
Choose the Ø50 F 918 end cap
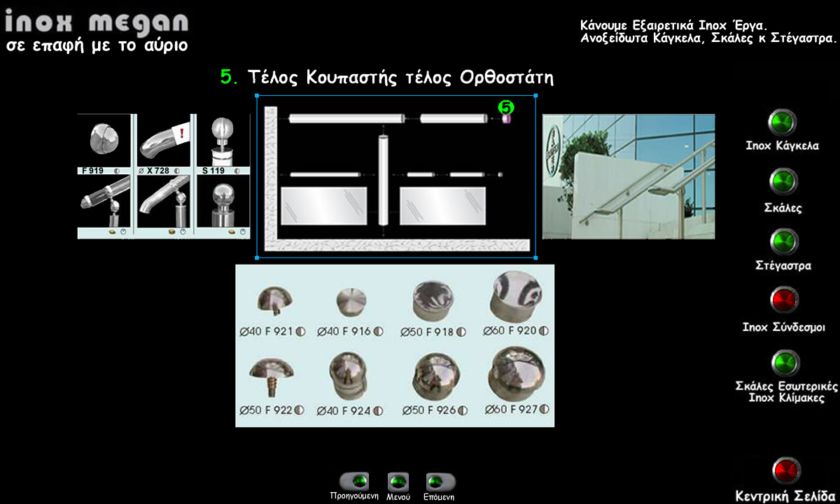[433, 299]
